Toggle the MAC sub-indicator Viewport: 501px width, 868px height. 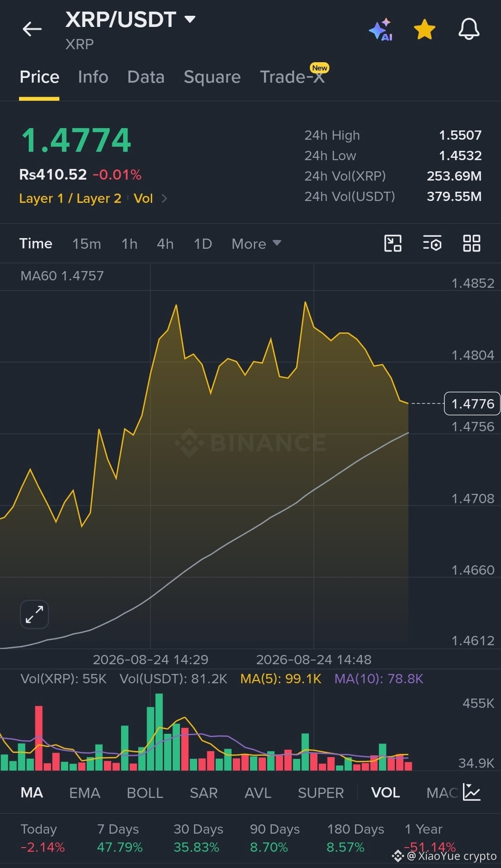[442, 793]
